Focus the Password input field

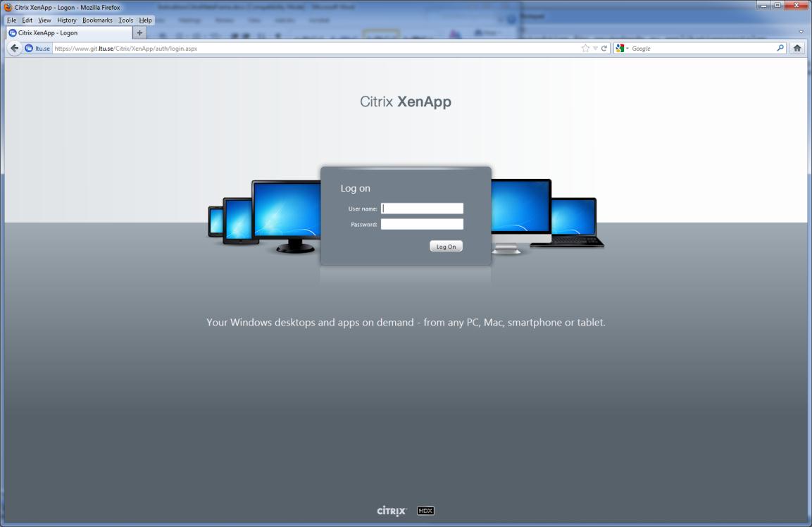(x=422, y=224)
